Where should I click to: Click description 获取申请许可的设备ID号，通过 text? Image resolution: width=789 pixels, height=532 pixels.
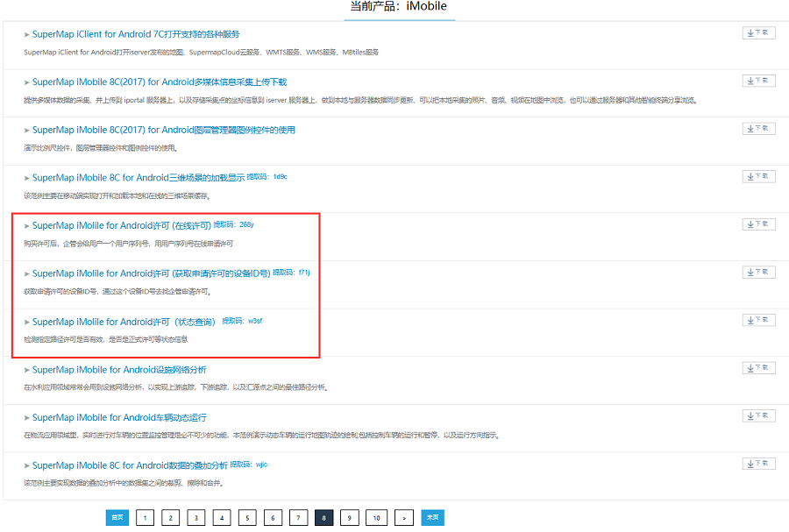pyautogui.click(x=117, y=291)
